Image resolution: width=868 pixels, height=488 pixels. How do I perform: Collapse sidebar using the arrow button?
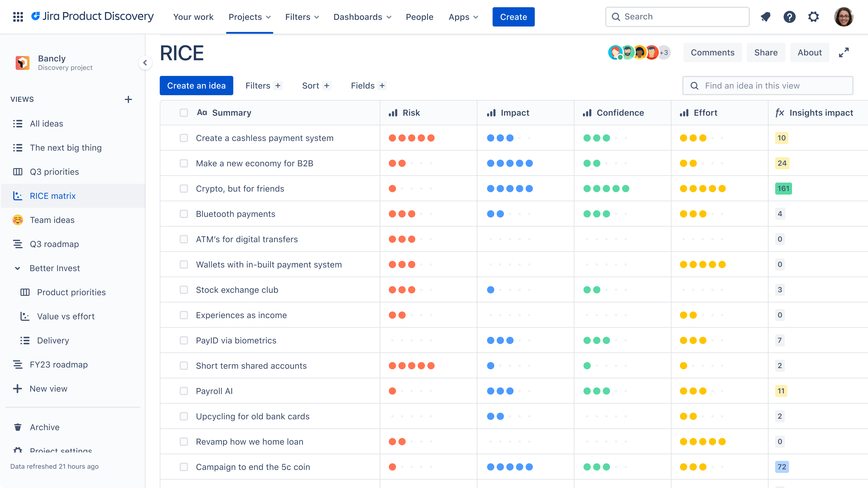pyautogui.click(x=145, y=63)
